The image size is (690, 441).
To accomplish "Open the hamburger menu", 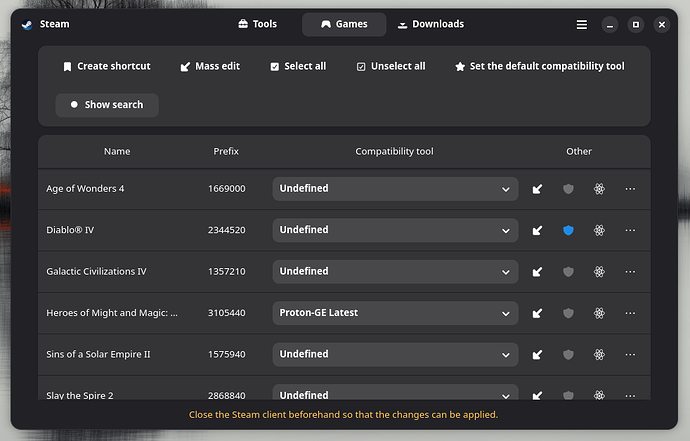I will pyautogui.click(x=582, y=25).
